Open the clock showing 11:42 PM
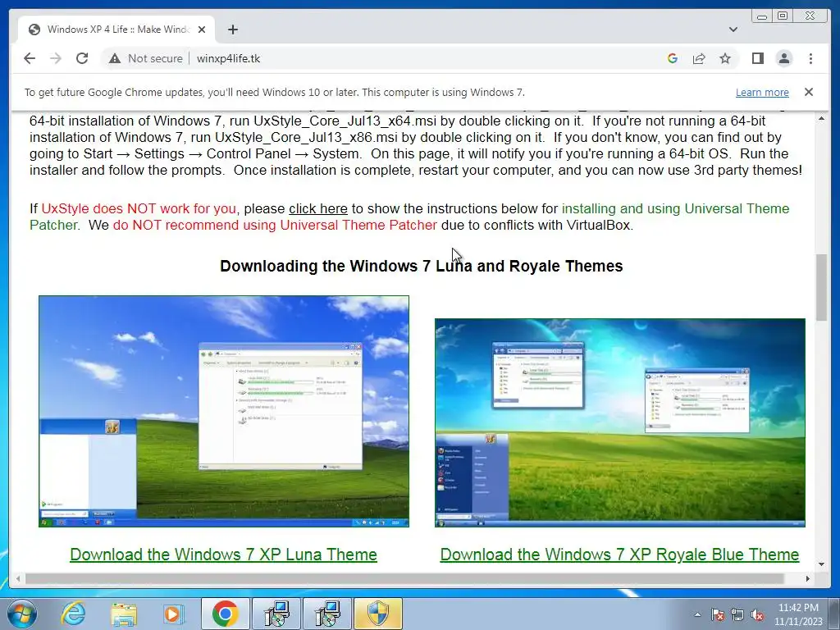840x630 pixels. (798, 614)
